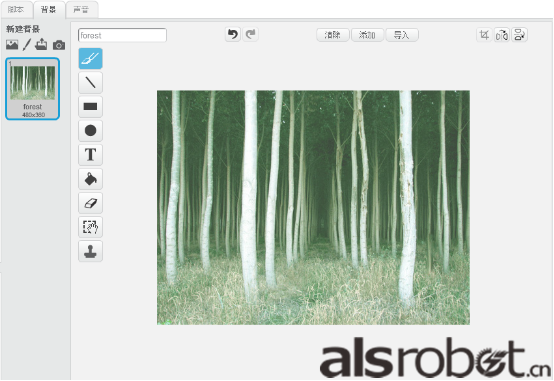Choose backdrop from library icon

click(x=12, y=45)
